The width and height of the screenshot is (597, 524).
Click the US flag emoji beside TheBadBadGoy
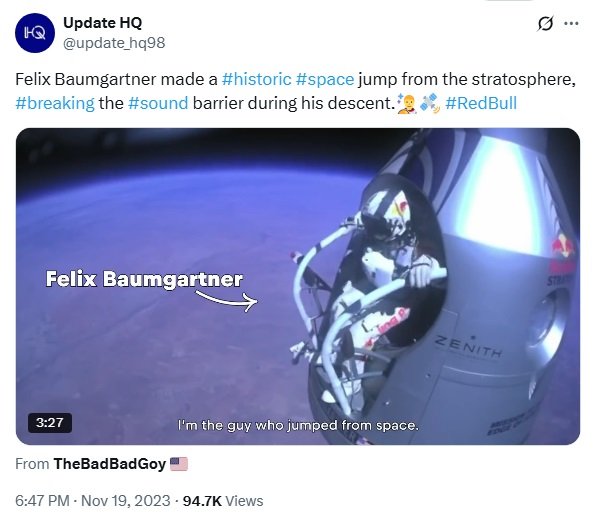click(179, 464)
